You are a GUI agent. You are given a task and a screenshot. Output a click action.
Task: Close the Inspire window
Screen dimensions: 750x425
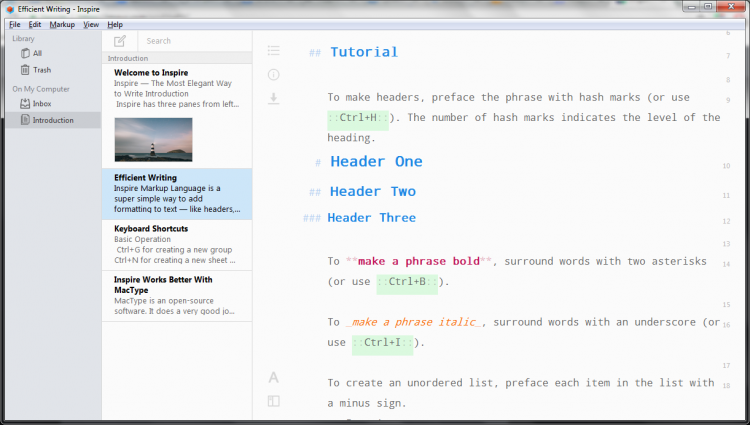coord(731,7)
